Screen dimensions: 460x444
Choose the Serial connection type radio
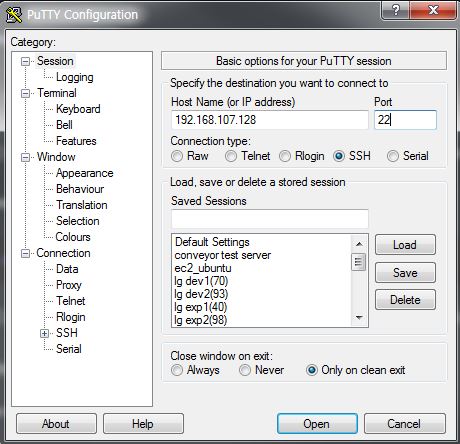[x=393, y=156]
